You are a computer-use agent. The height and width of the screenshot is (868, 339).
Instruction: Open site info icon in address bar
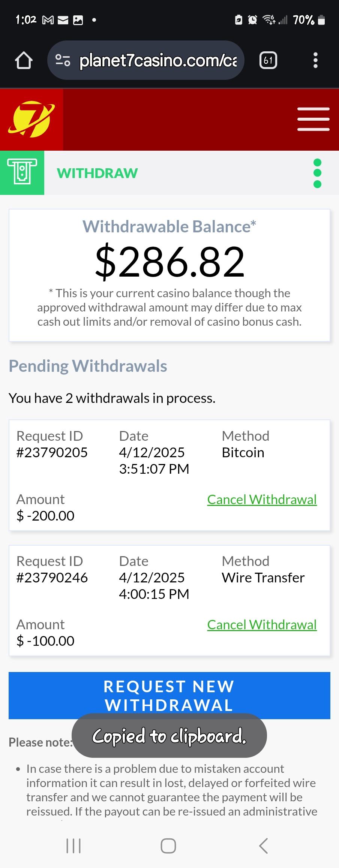[63, 60]
